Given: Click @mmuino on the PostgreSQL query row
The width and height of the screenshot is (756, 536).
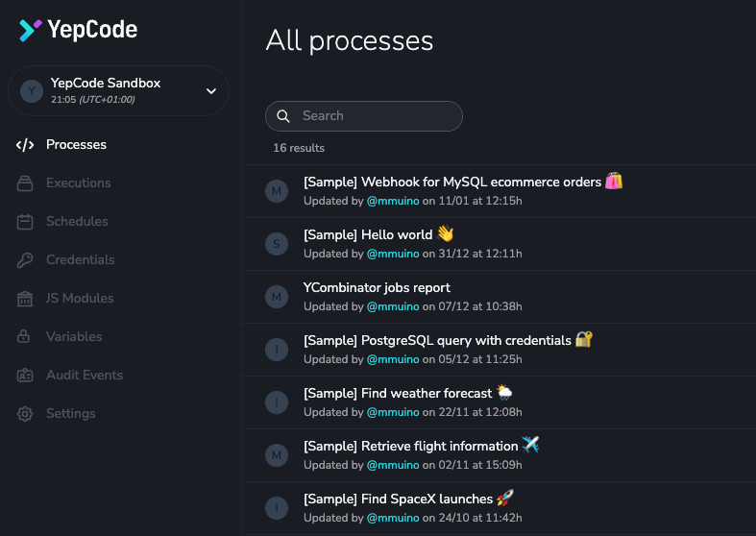Looking at the screenshot, I should pos(393,359).
